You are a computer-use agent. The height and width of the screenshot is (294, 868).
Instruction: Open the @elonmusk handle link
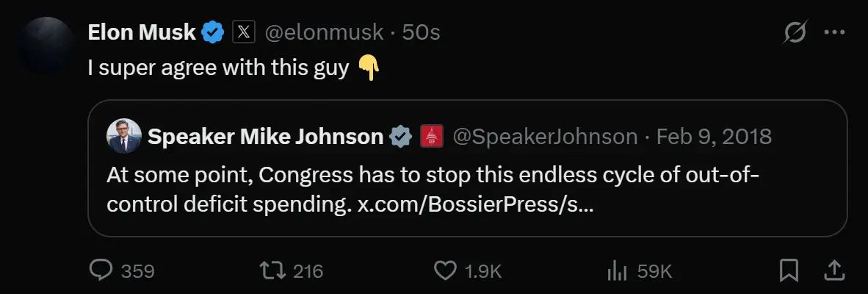pyautogui.click(x=323, y=32)
